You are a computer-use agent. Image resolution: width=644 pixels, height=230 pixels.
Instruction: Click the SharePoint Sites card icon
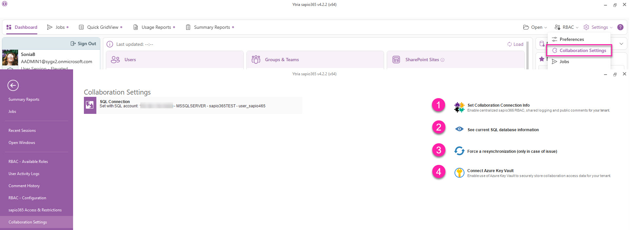coord(396,60)
